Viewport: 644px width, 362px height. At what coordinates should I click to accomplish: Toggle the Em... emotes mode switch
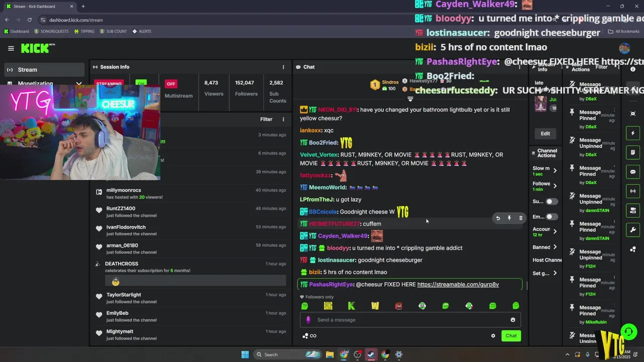click(552, 217)
